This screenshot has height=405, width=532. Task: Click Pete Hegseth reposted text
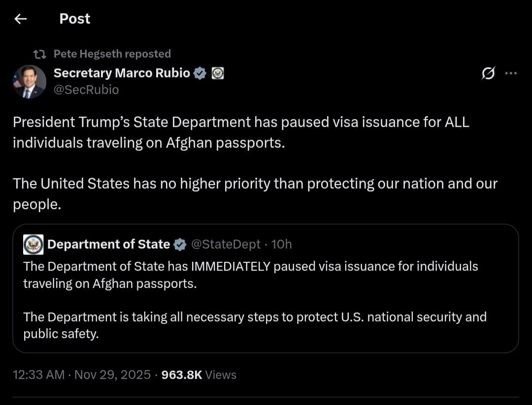pos(112,54)
